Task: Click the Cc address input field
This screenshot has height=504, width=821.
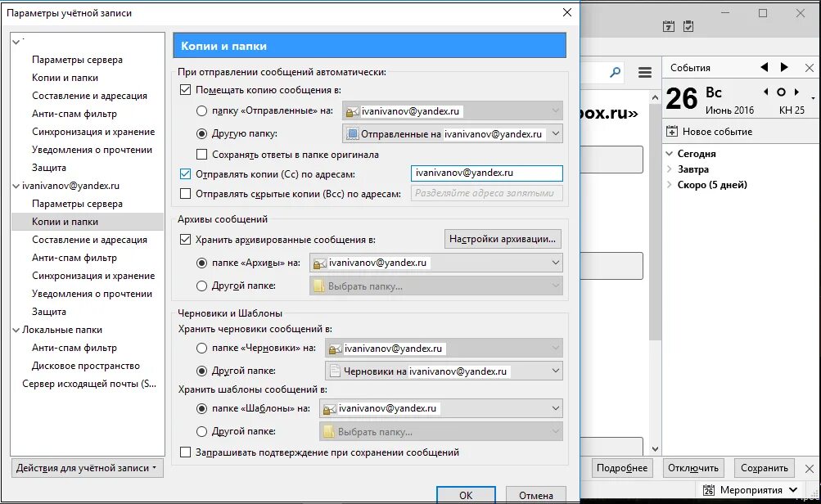Action: point(487,173)
